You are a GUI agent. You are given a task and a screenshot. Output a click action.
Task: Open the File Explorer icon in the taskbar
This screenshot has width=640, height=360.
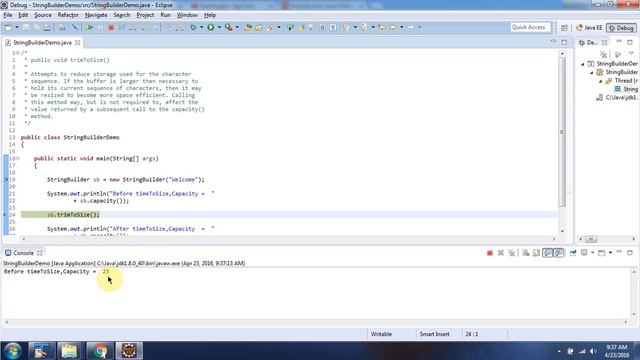[x=69, y=351]
